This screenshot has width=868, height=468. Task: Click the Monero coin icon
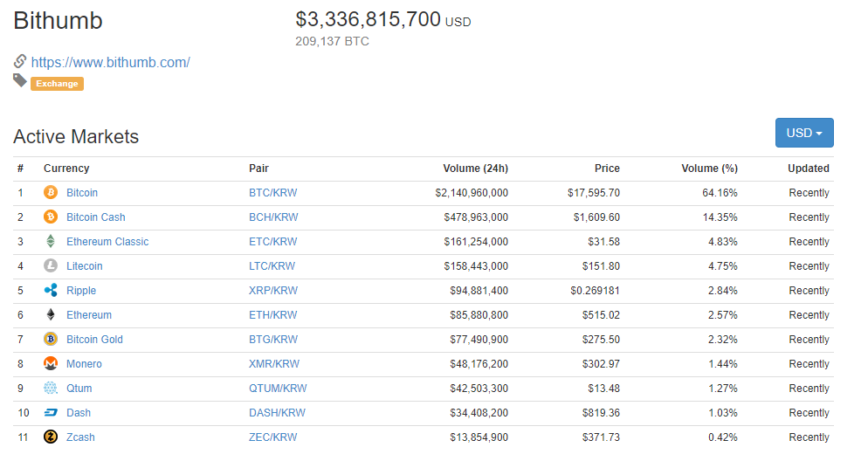point(51,364)
